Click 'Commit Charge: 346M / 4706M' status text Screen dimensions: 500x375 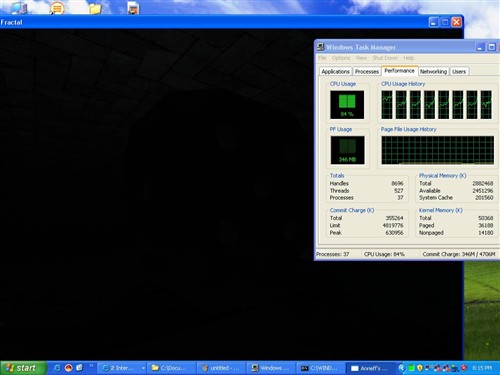tap(459, 254)
